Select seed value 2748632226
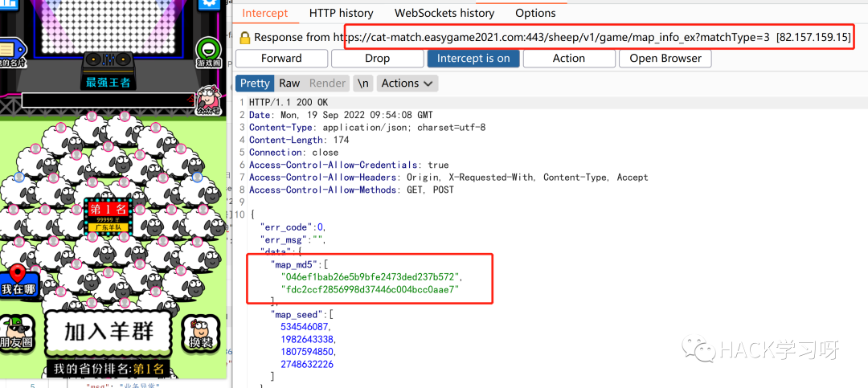This screenshot has height=388, width=868. coord(307,364)
